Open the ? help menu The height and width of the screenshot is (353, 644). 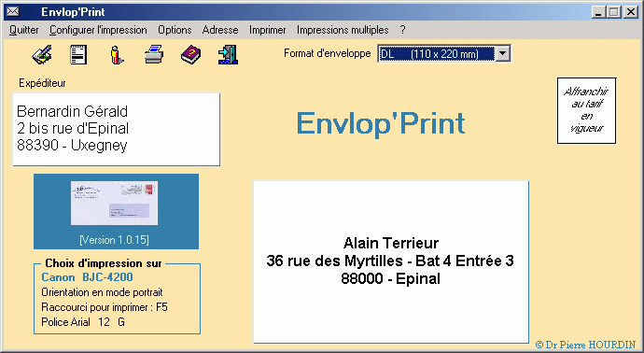402,30
